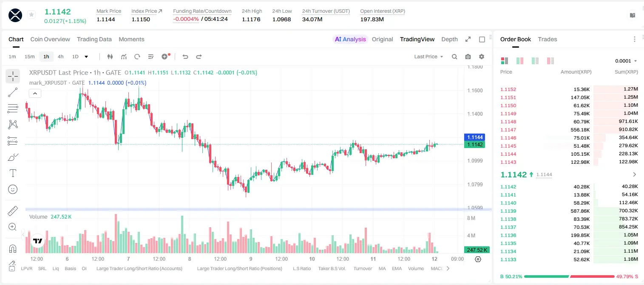The image size is (644, 285).
Task: Open the emoji sticker tool
Action: point(13,189)
